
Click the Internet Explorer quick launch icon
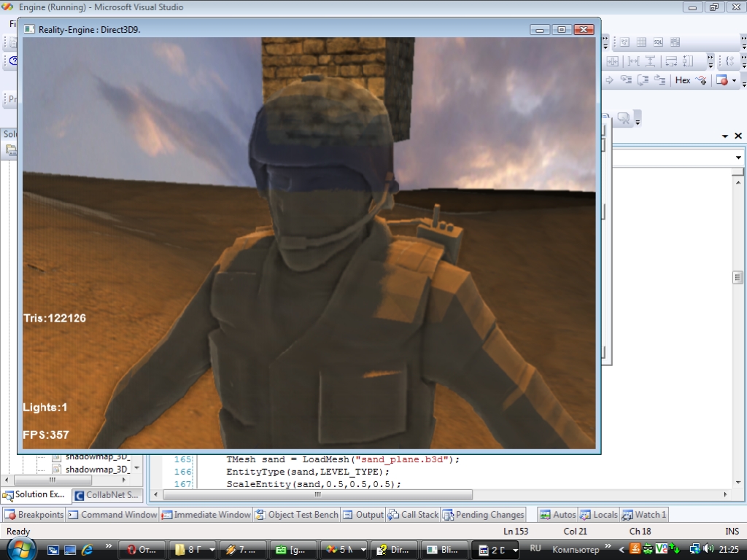coord(87,549)
